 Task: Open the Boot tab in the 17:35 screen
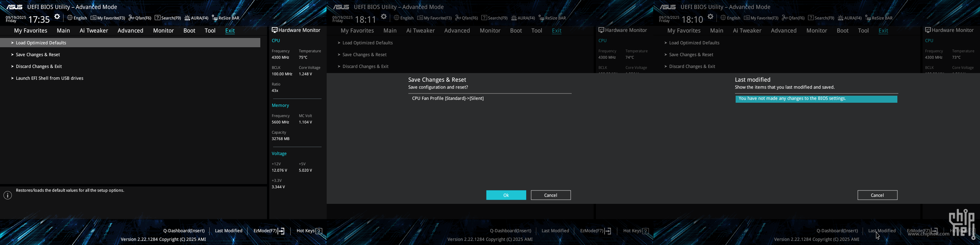coord(189,30)
